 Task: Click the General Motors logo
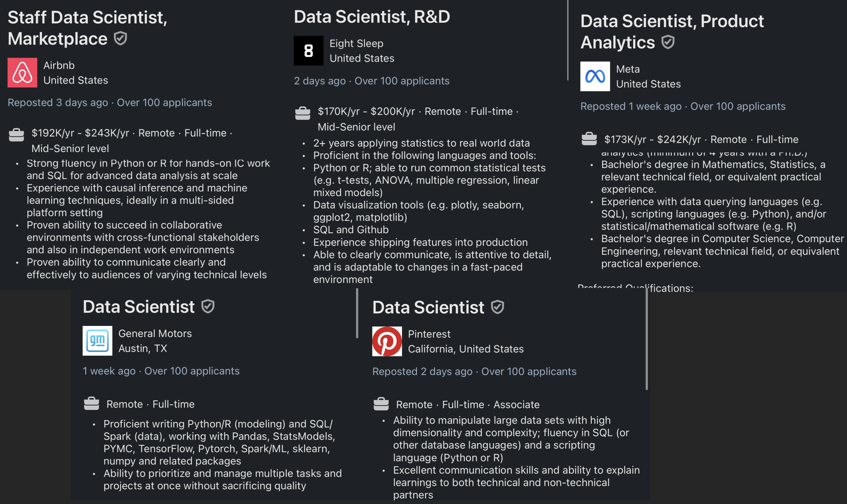tap(97, 341)
